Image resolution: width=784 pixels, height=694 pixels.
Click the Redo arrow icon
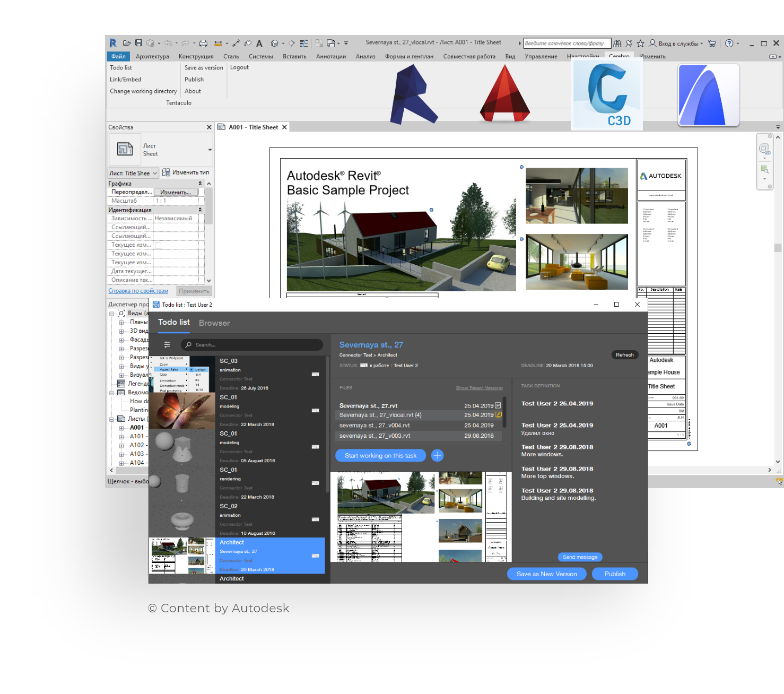pos(186,43)
